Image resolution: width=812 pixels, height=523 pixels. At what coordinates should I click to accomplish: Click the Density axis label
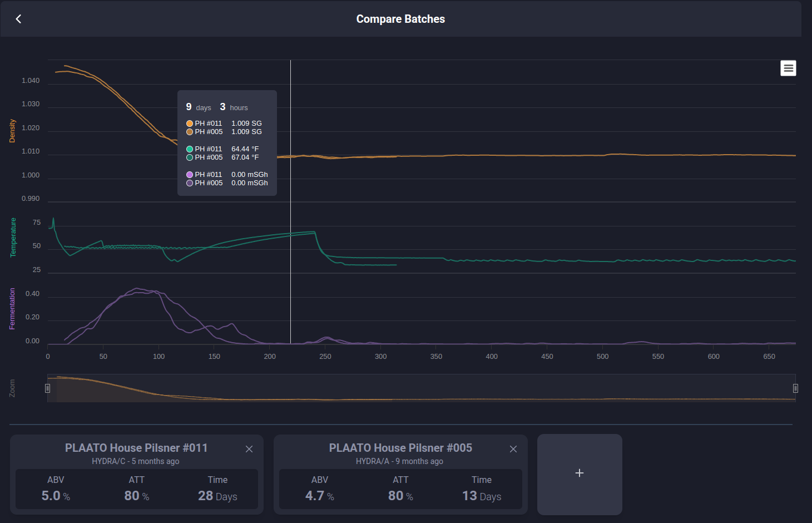click(x=12, y=131)
